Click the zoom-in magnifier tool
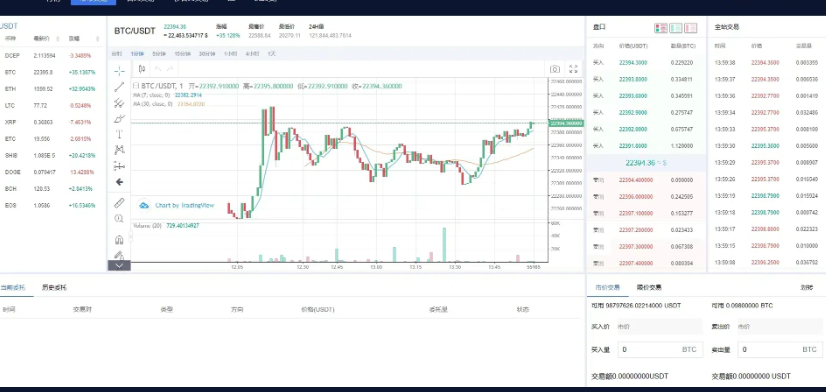 click(120, 219)
